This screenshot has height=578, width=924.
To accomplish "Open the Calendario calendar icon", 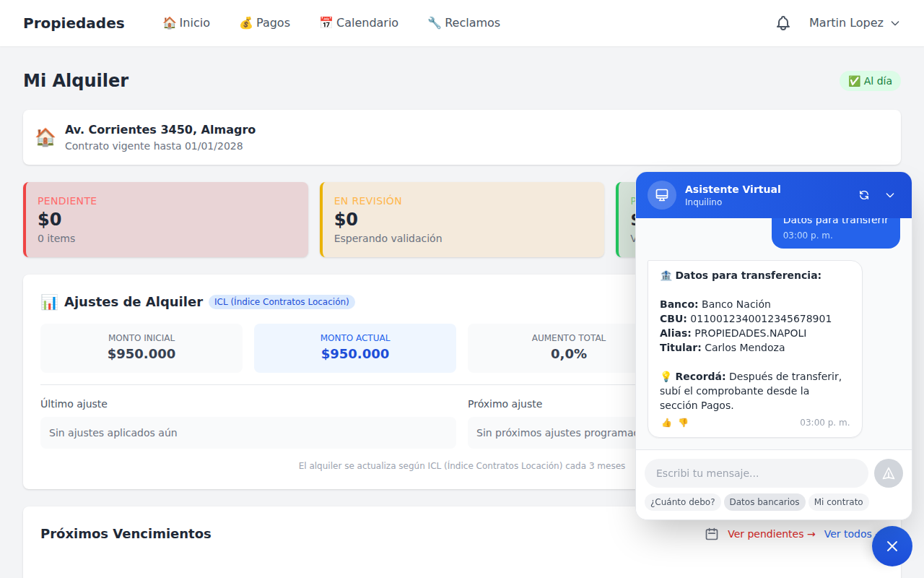I will click(325, 22).
